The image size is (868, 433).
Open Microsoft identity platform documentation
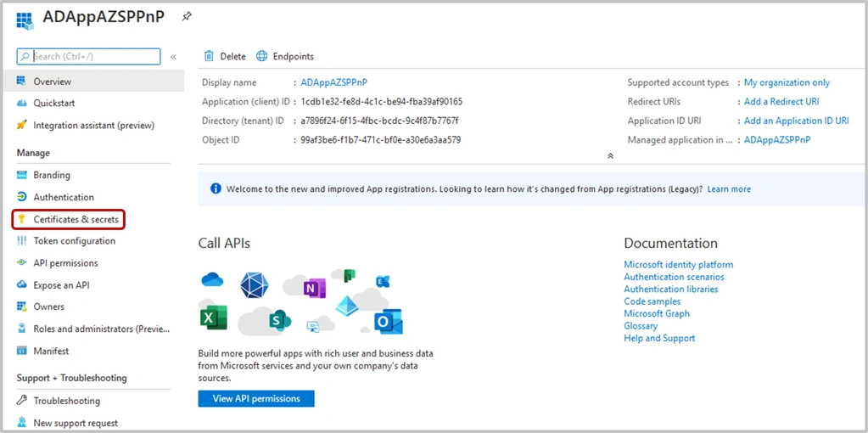[678, 265]
